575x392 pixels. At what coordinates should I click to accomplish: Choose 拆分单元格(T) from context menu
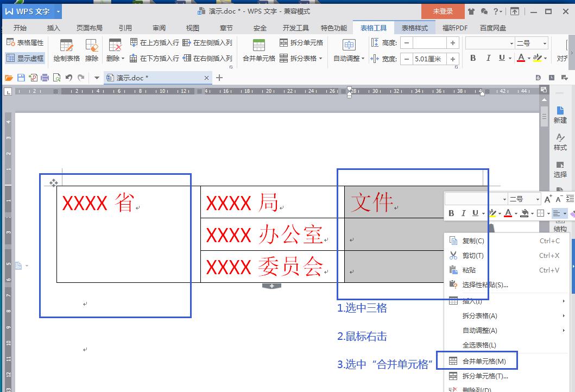(506, 376)
